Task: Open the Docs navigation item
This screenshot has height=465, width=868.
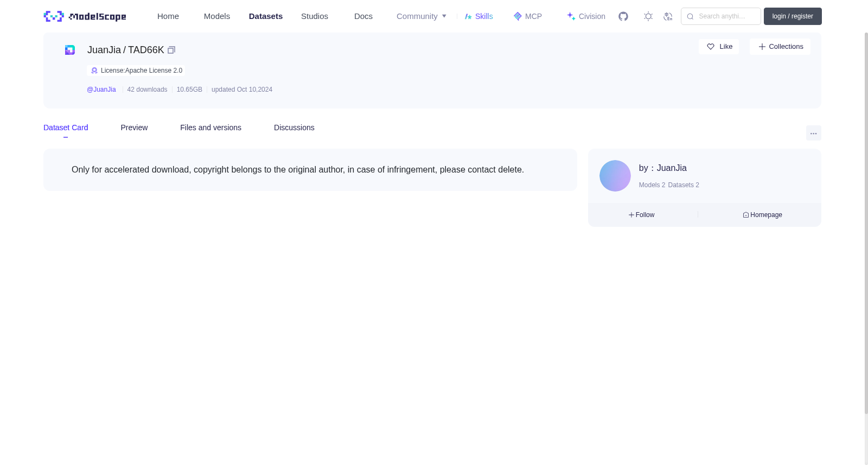Action: [363, 16]
